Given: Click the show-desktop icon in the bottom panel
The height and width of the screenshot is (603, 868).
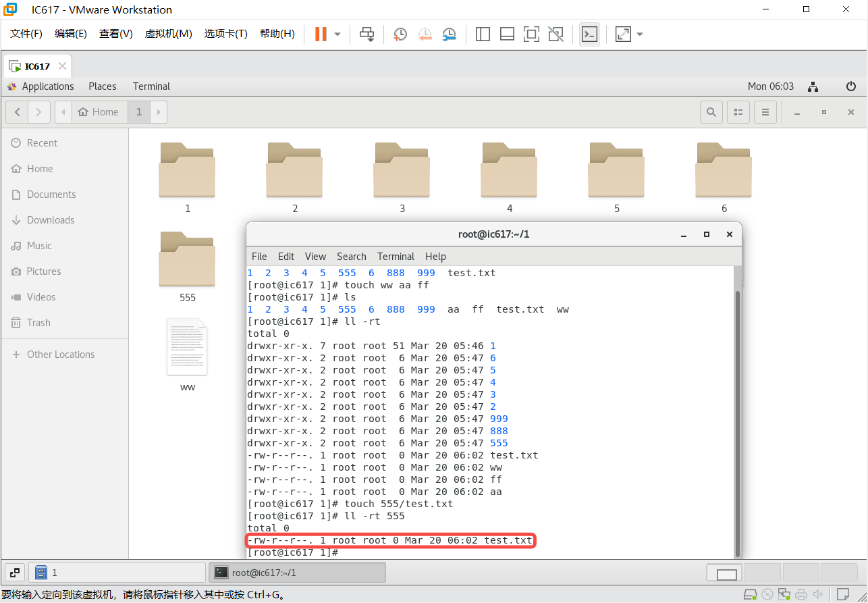Looking at the screenshot, I should tap(15, 573).
